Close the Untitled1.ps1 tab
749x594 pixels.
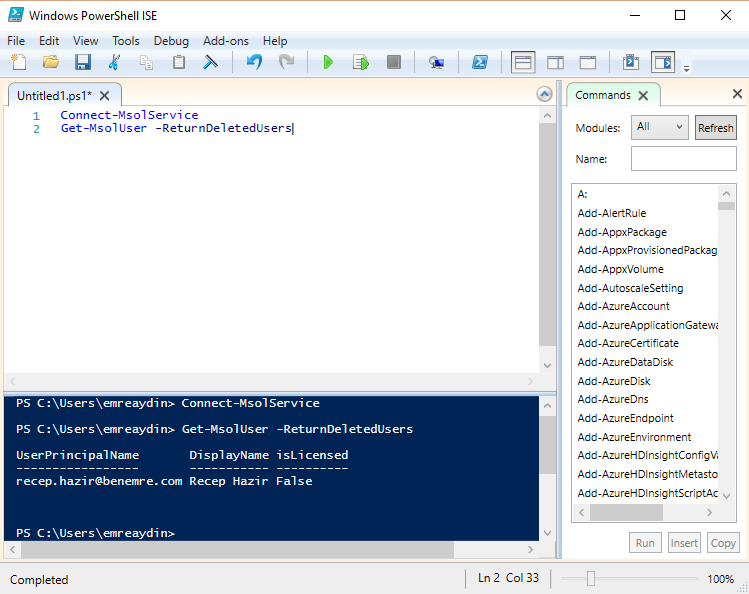105,96
